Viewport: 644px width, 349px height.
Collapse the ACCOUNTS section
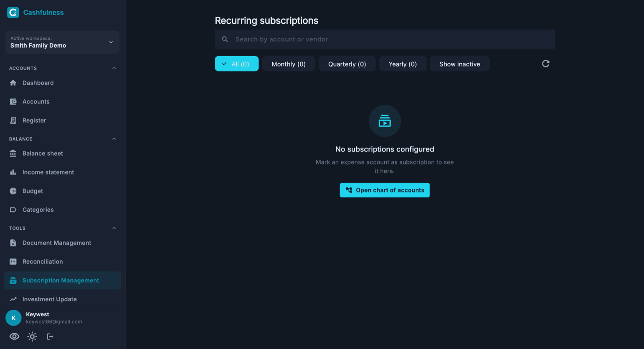(114, 68)
